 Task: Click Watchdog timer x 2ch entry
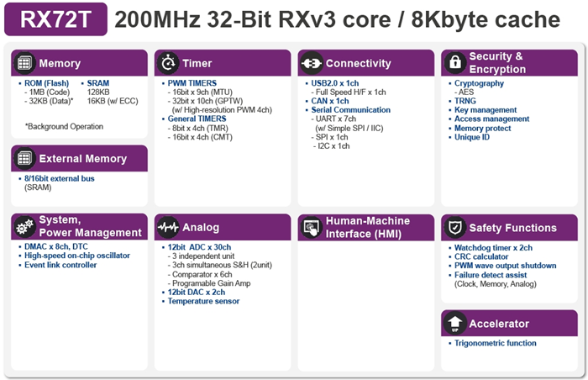click(x=493, y=248)
